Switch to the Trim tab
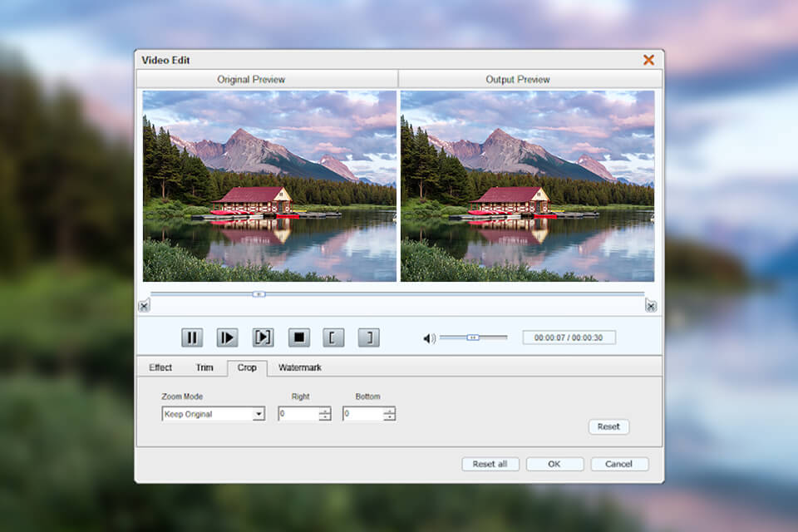Image resolution: width=798 pixels, height=532 pixels. (204, 367)
